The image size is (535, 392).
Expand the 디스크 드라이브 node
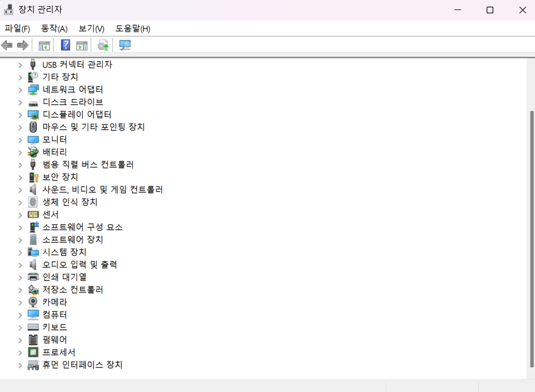tap(20, 102)
